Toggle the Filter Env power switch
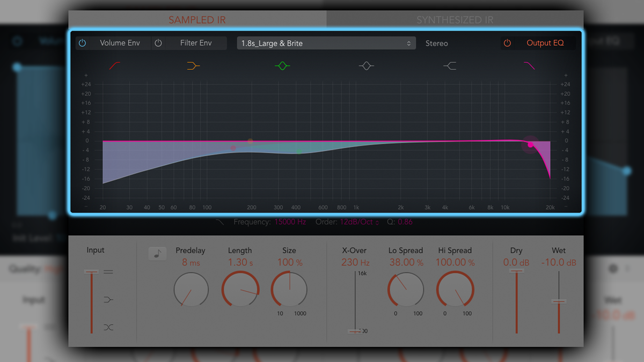Screen dimensions: 644x362 click(158, 43)
